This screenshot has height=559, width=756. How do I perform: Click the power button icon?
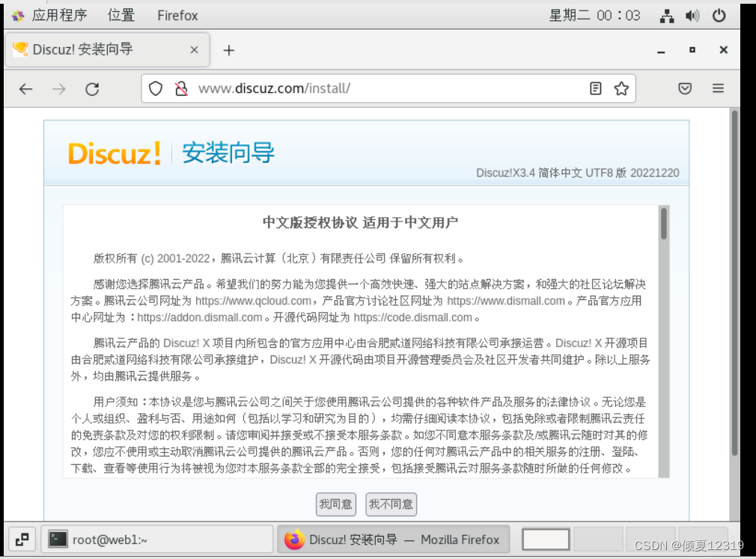click(719, 16)
